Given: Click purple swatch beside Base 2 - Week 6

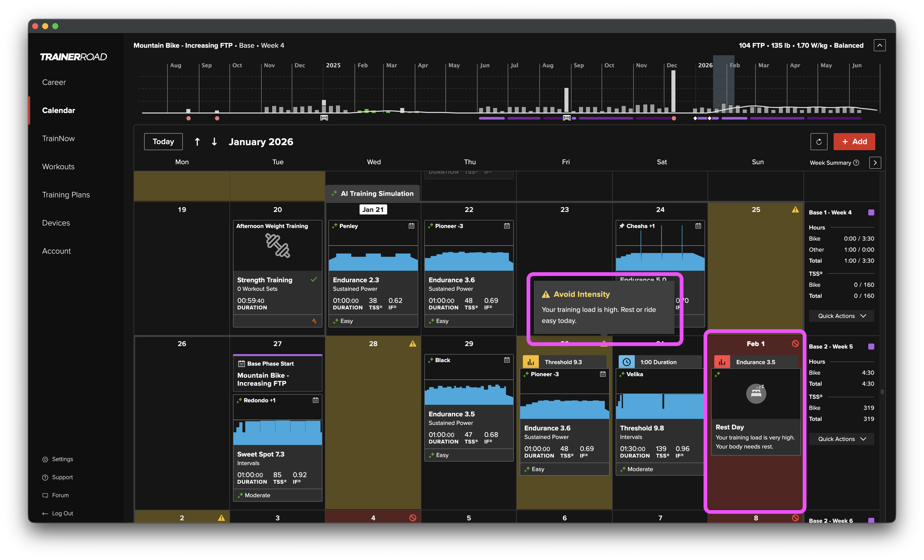Looking at the screenshot, I should click(871, 520).
